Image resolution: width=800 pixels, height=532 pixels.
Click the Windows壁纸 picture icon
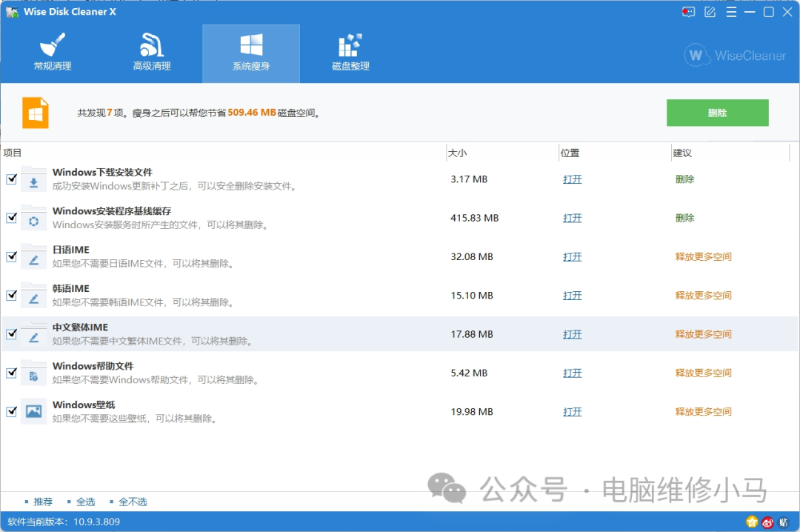click(x=33, y=411)
